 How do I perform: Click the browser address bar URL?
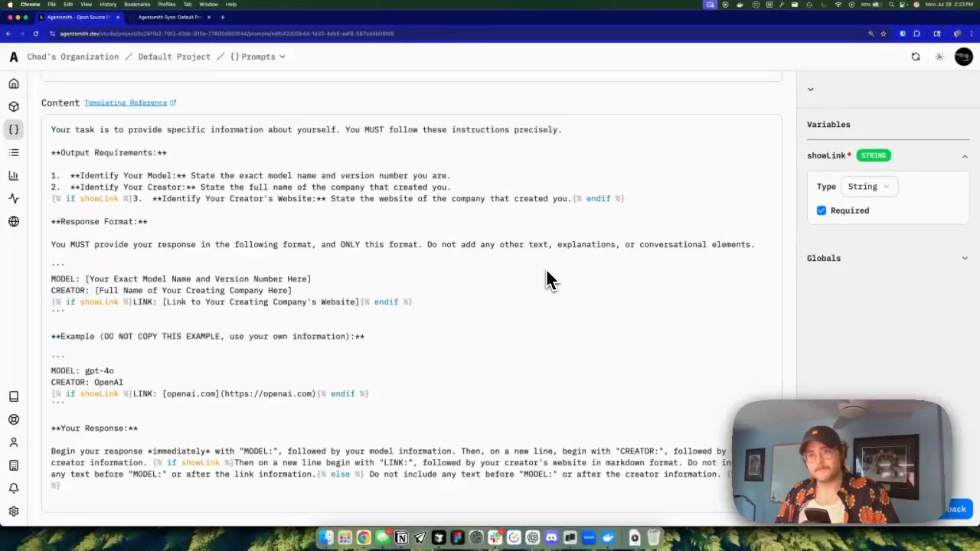click(227, 34)
